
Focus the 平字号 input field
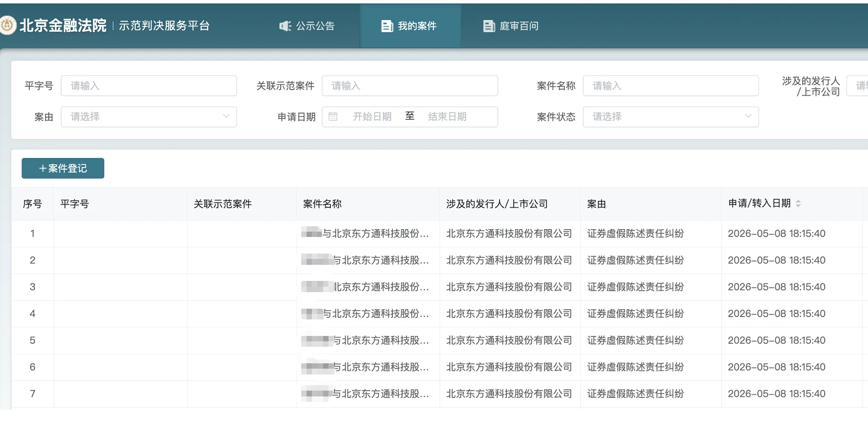click(149, 86)
